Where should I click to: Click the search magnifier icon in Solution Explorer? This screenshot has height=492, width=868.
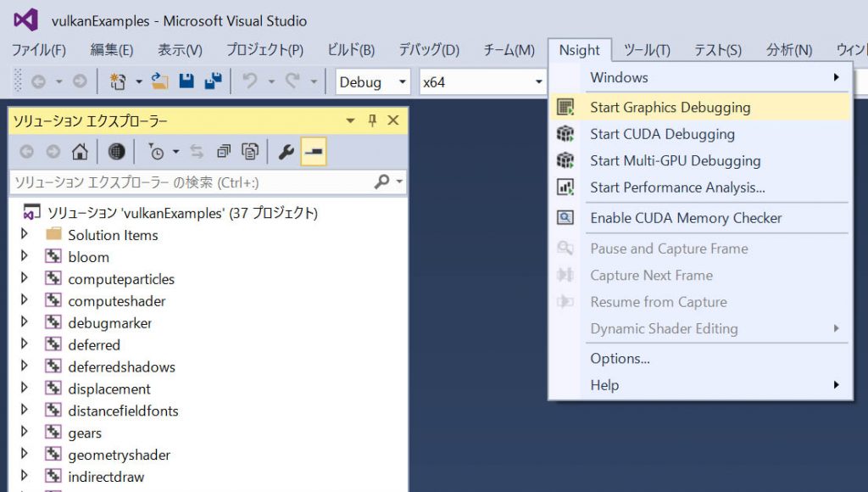click(381, 182)
